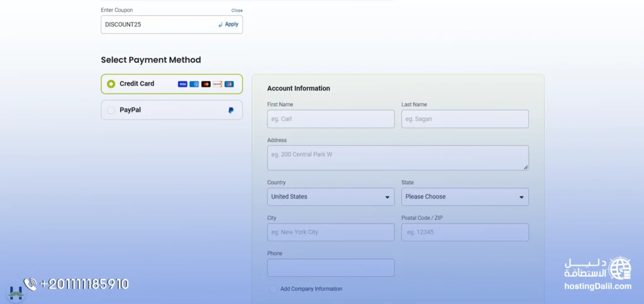
Task: Focus the First Name field
Action: pos(331,119)
